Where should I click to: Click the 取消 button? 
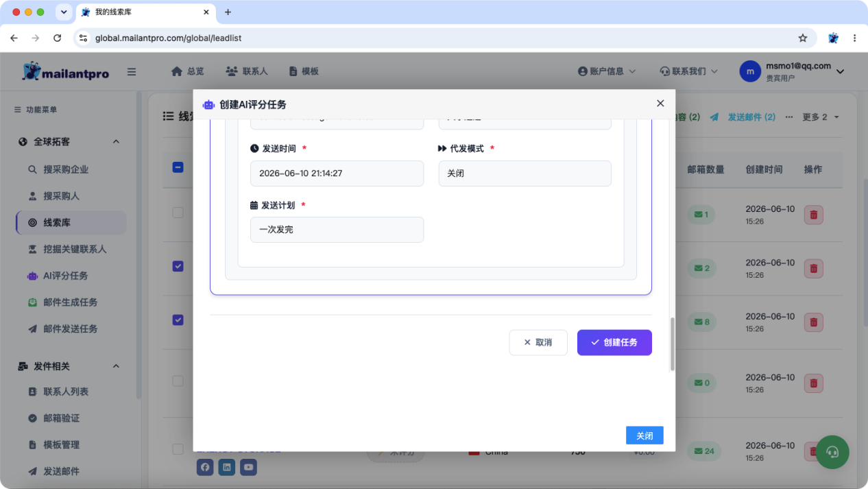tap(538, 342)
